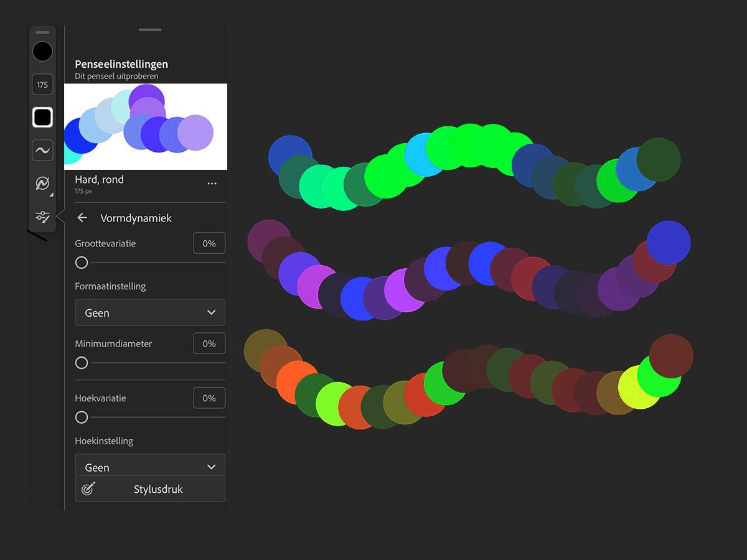The image size is (747, 560).
Task: Click the Hoekvariatie slider handle
Action: (82, 417)
